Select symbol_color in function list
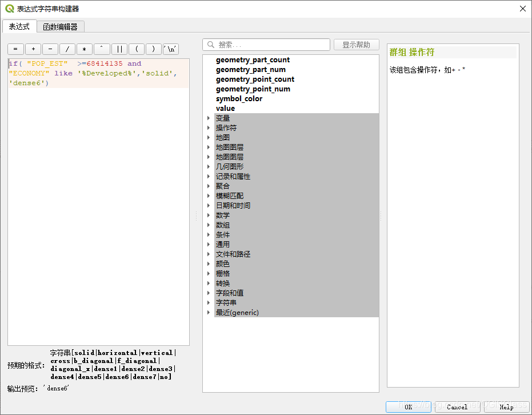 click(239, 99)
